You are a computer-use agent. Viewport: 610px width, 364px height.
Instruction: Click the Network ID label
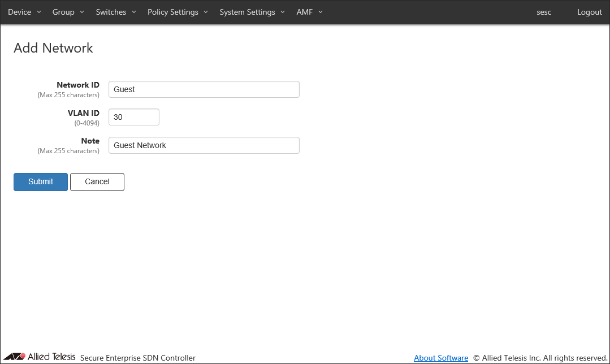(x=78, y=85)
